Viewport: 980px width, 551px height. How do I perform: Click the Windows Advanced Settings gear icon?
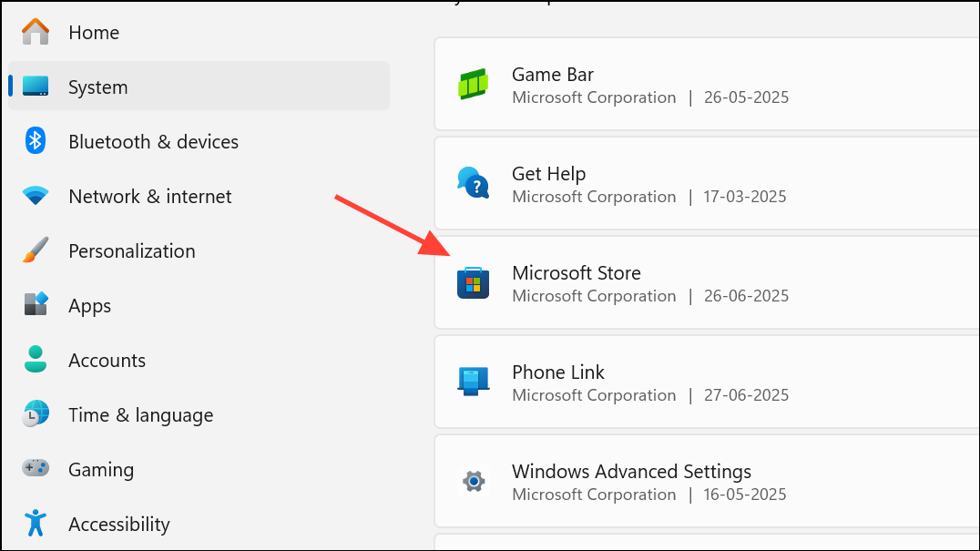473,481
